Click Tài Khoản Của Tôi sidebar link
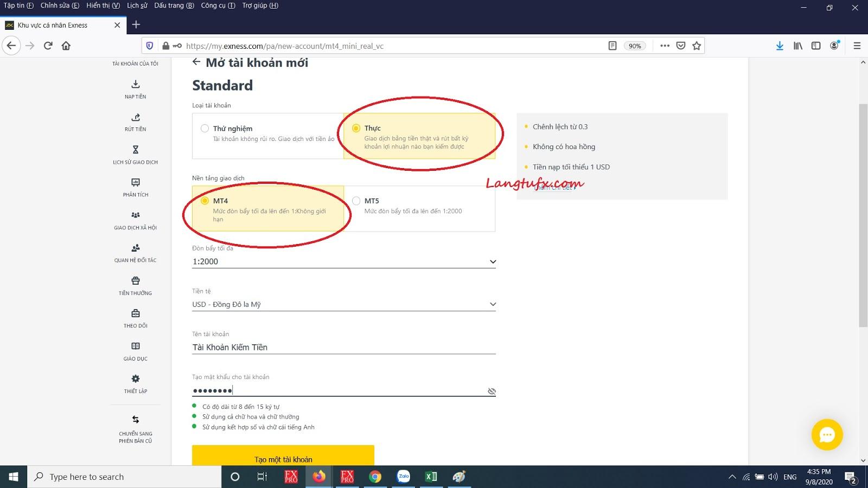The image size is (868, 488). tap(136, 63)
